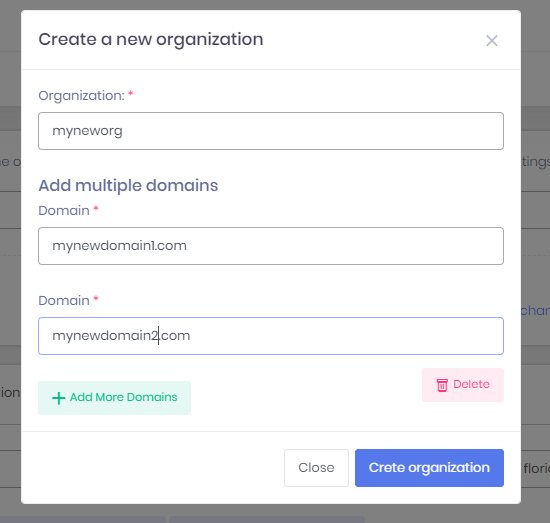The image size is (550, 523).
Task: Click into the mynewdomain2.com domain field
Action: [x=271, y=336]
